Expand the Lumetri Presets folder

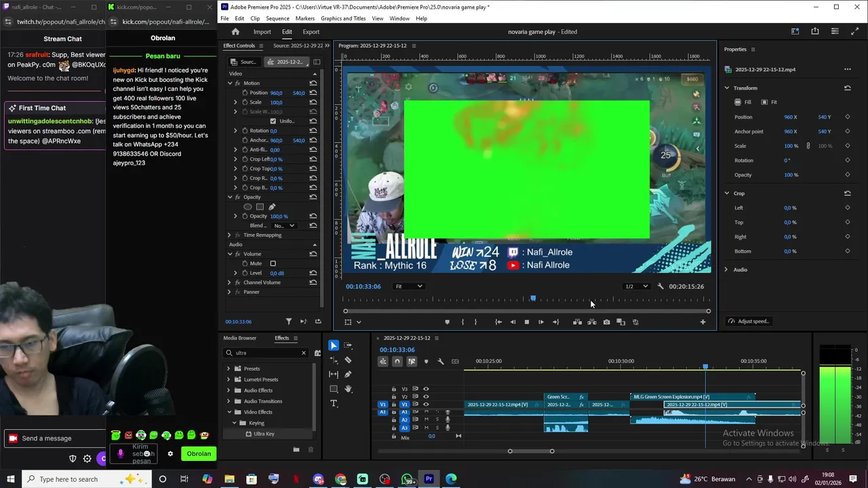tap(229, 380)
